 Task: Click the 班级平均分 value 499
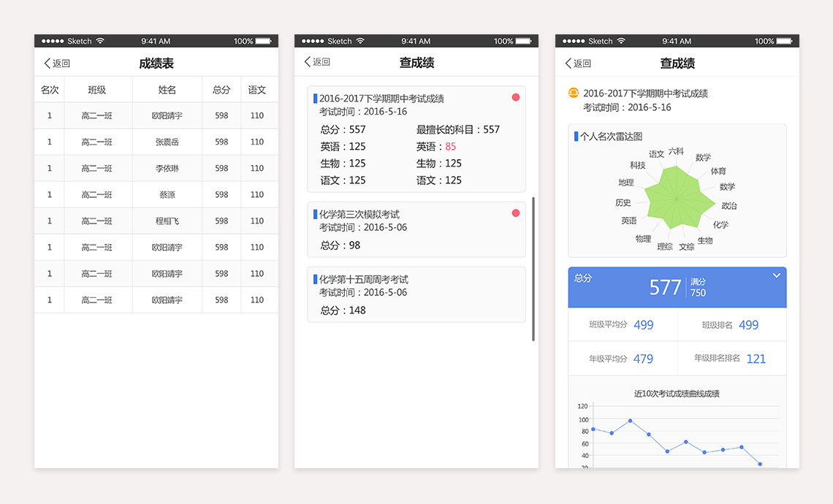coord(643,325)
